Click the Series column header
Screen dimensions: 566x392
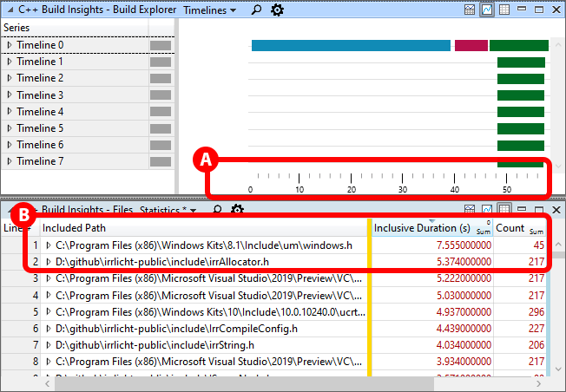75,28
